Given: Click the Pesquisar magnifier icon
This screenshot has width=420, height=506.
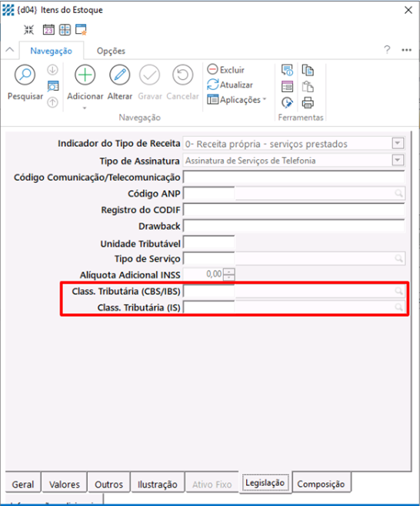Looking at the screenshot, I should point(25,75).
